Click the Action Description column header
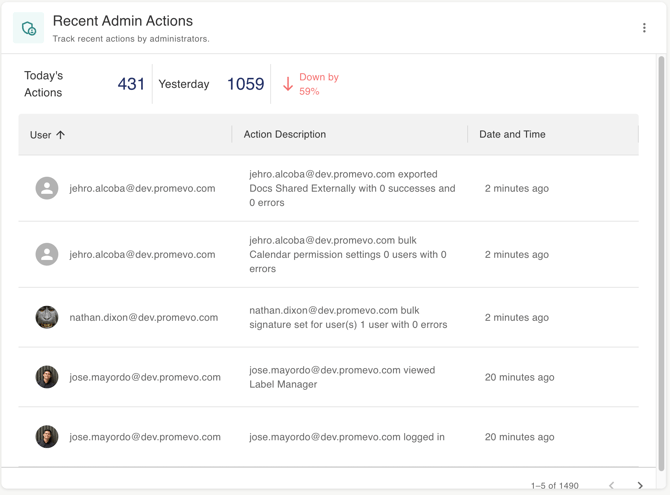The height and width of the screenshot is (495, 670). [x=285, y=134]
